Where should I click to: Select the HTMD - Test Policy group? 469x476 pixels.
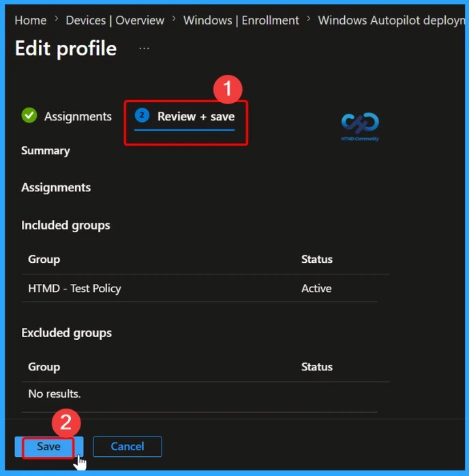(x=74, y=289)
